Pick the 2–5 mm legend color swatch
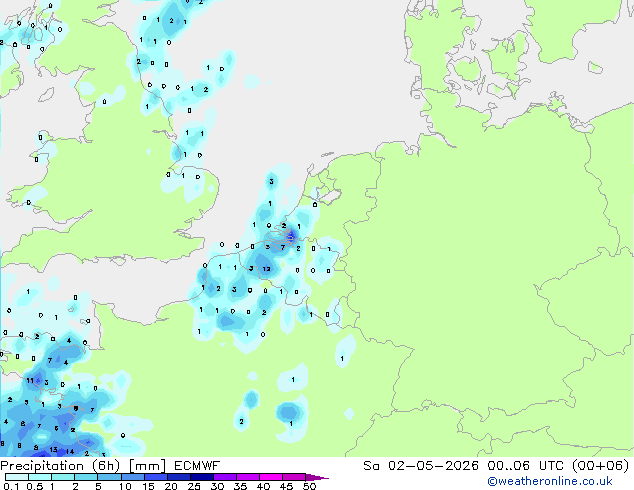 click(86, 477)
